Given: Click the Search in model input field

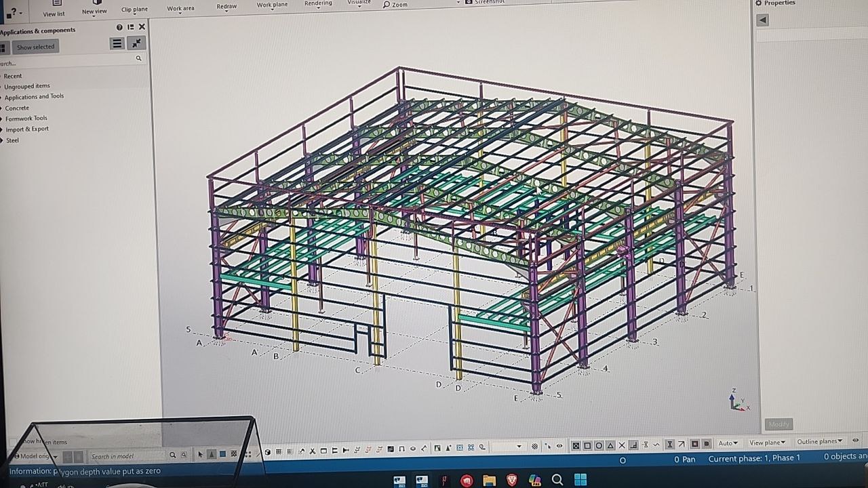Looking at the screenshot, I should point(127,456).
